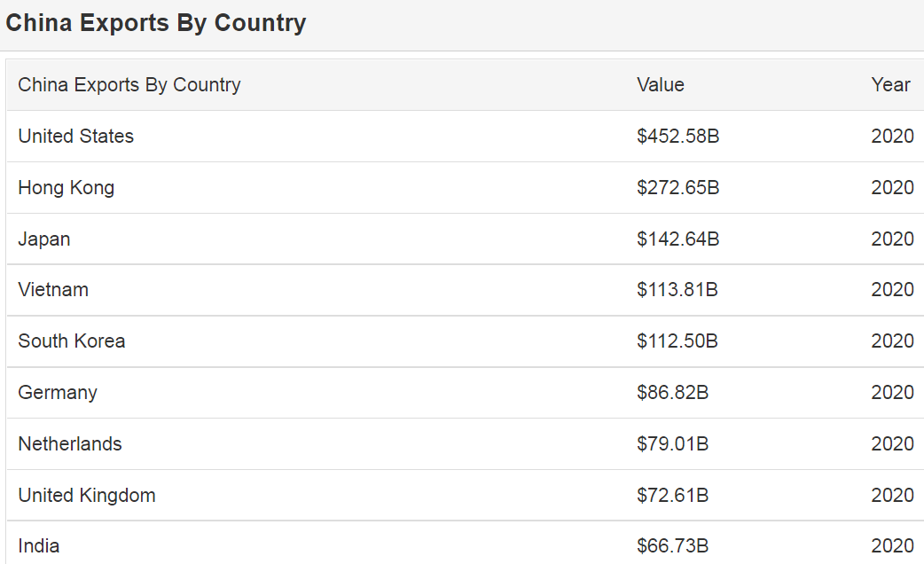This screenshot has width=924, height=564.
Task: Open the Germany country link
Action: click(58, 393)
